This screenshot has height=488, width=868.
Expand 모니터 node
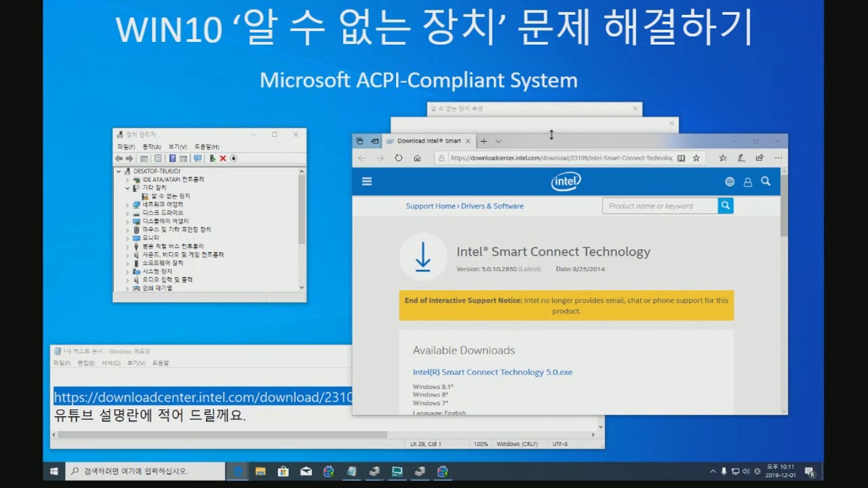pyautogui.click(x=127, y=238)
